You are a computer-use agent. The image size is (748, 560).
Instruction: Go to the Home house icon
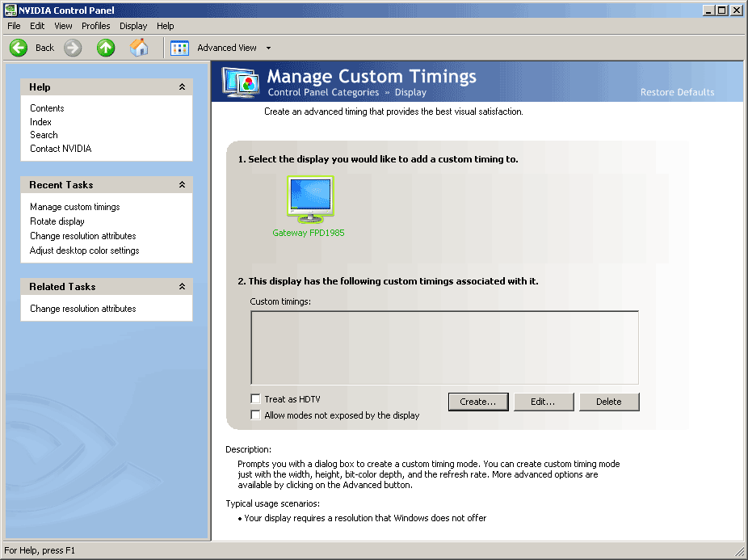point(139,47)
